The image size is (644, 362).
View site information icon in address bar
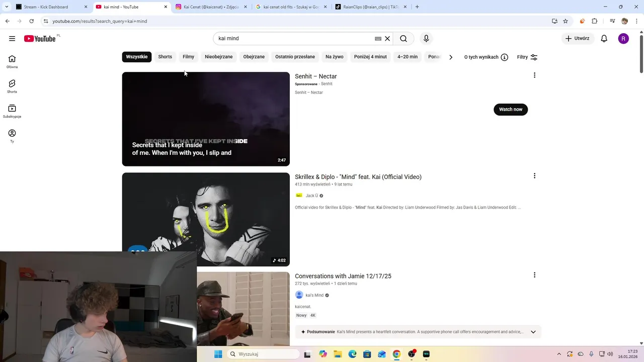pyautogui.click(x=46, y=21)
